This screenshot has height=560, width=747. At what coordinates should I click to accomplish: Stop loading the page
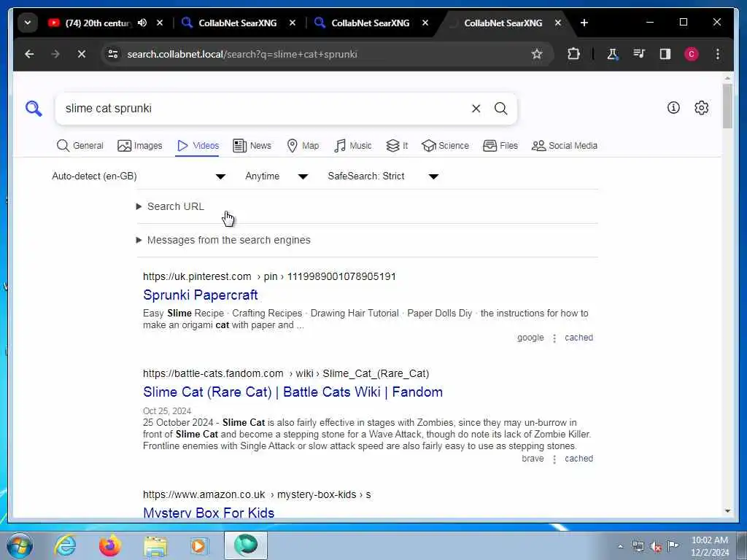pyautogui.click(x=82, y=54)
